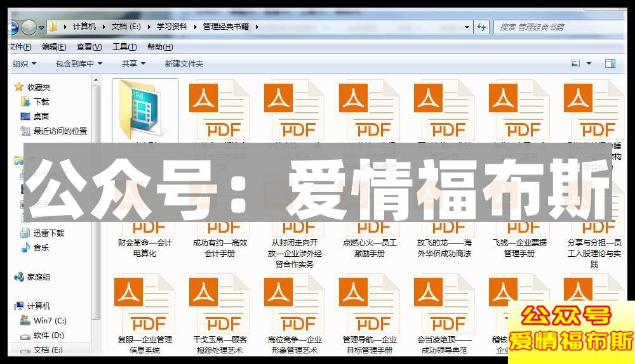Click the 新建文件夹 button
Screen dimensions: 635x364
tap(184, 63)
